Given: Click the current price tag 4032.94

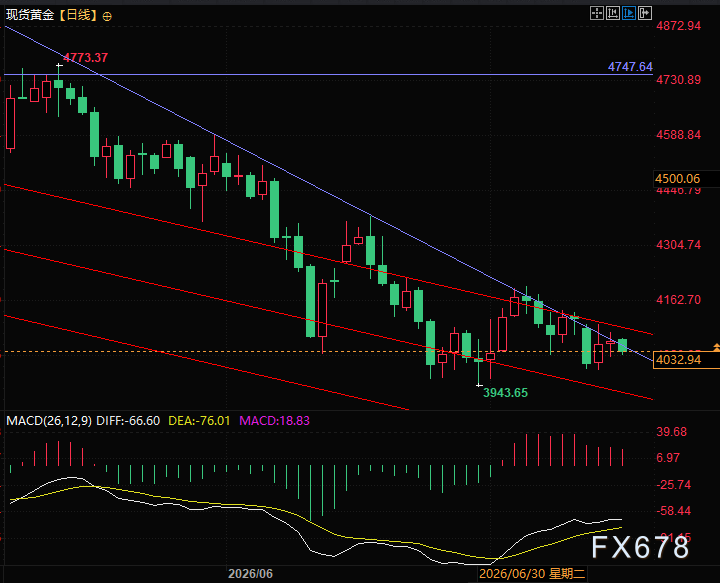Looking at the screenshot, I should (x=679, y=360).
